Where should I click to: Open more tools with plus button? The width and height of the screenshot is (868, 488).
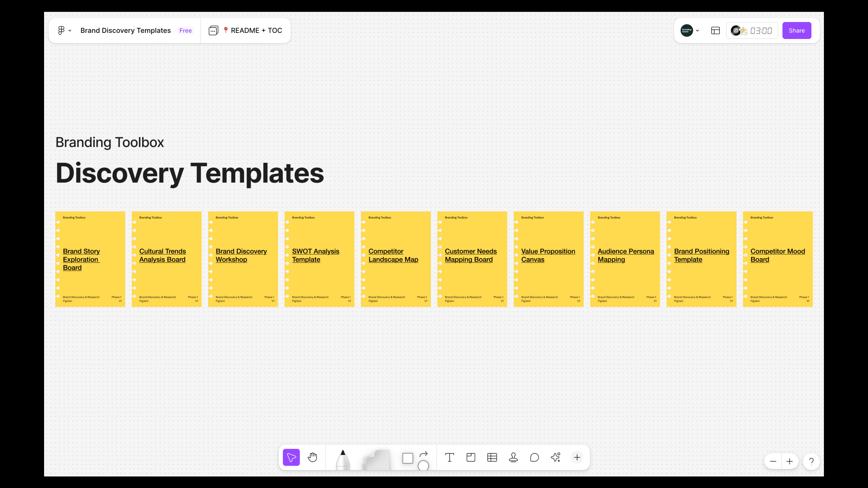(x=577, y=457)
